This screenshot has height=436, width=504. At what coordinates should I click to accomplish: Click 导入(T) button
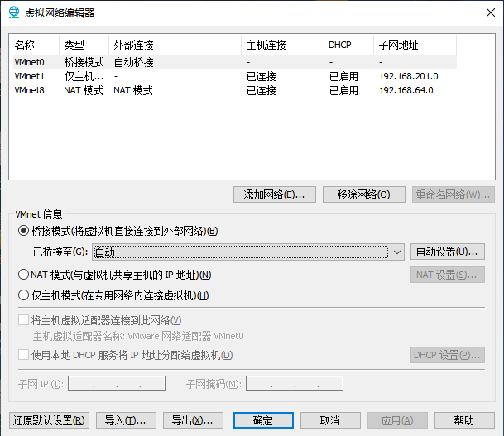(126, 420)
